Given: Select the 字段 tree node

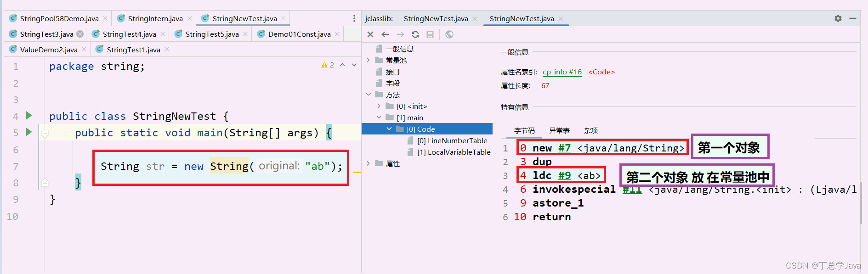Looking at the screenshot, I should [x=393, y=83].
